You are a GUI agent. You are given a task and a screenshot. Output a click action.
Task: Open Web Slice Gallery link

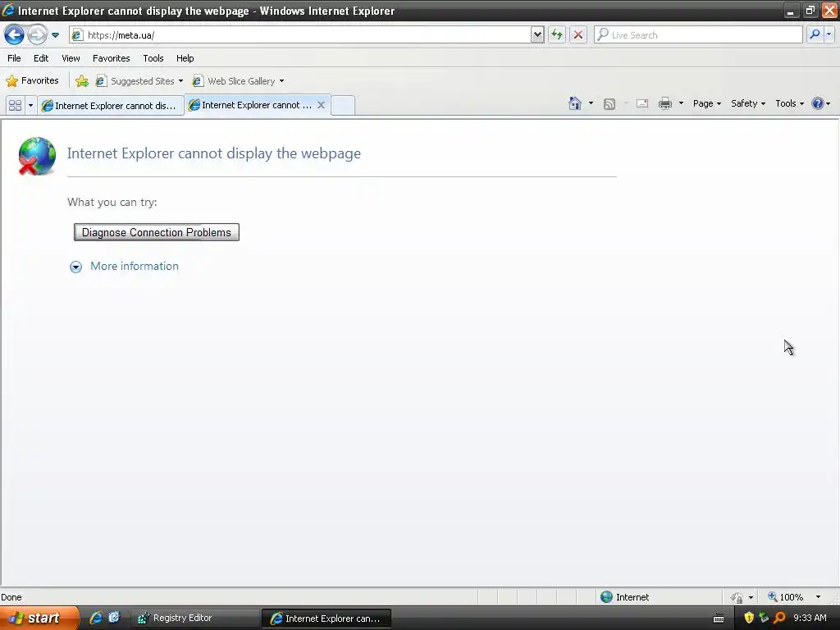click(x=238, y=81)
